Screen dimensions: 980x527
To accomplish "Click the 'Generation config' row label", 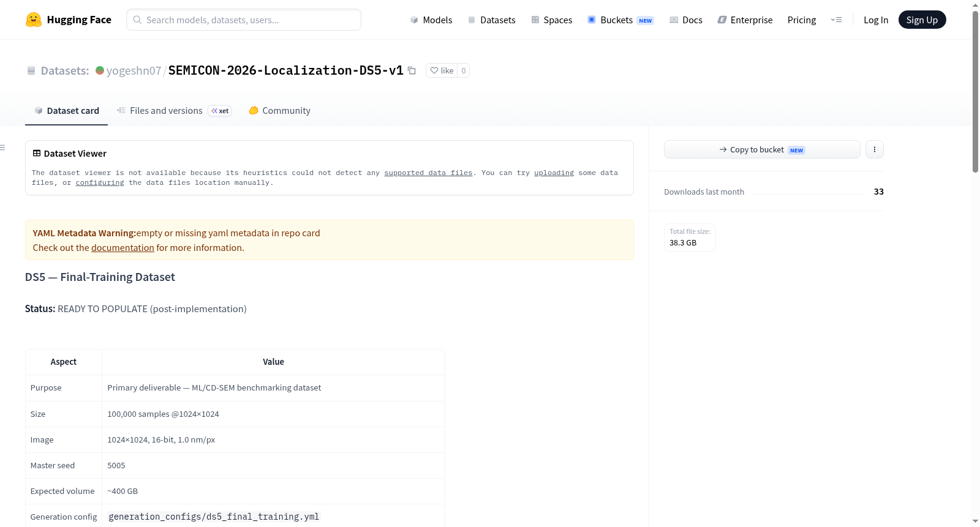I will (x=64, y=517).
